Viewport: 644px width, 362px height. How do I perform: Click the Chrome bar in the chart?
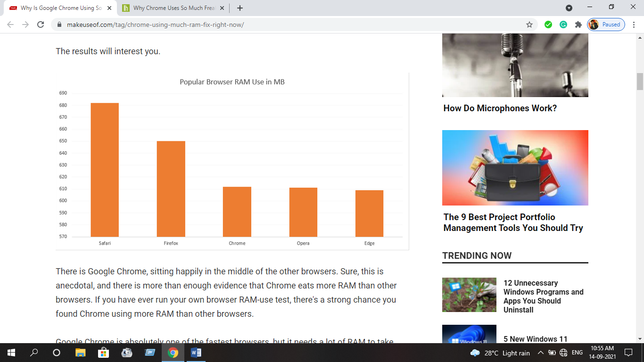pyautogui.click(x=237, y=212)
